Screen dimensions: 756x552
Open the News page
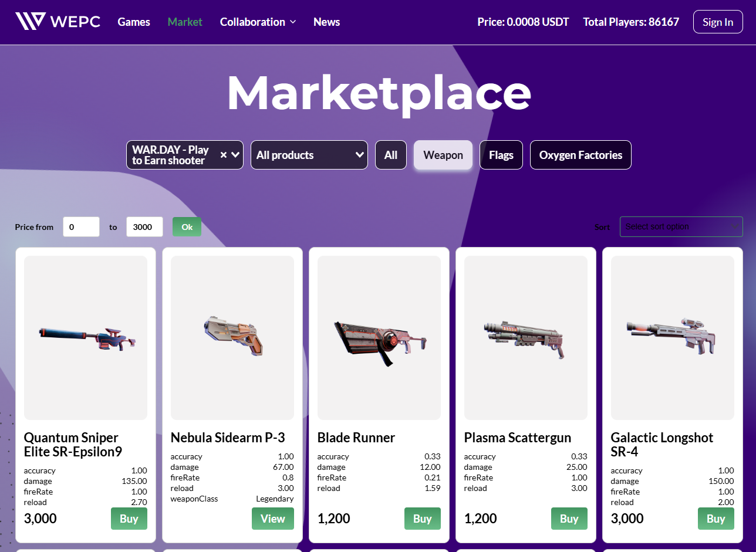click(326, 22)
